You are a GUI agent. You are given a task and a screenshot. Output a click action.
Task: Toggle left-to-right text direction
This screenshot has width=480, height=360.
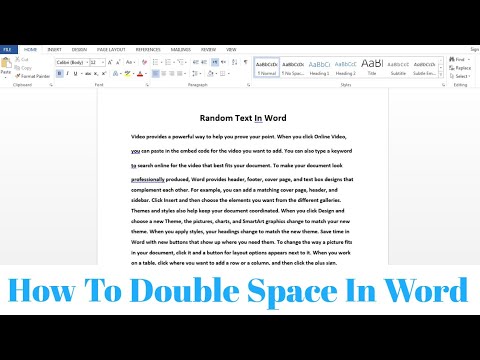(215, 62)
